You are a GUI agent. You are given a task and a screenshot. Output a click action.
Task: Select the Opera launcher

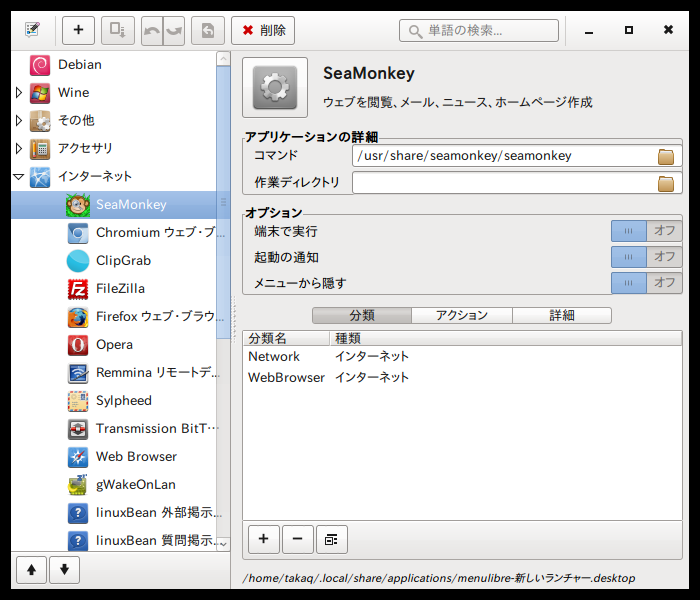[x=114, y=345]
